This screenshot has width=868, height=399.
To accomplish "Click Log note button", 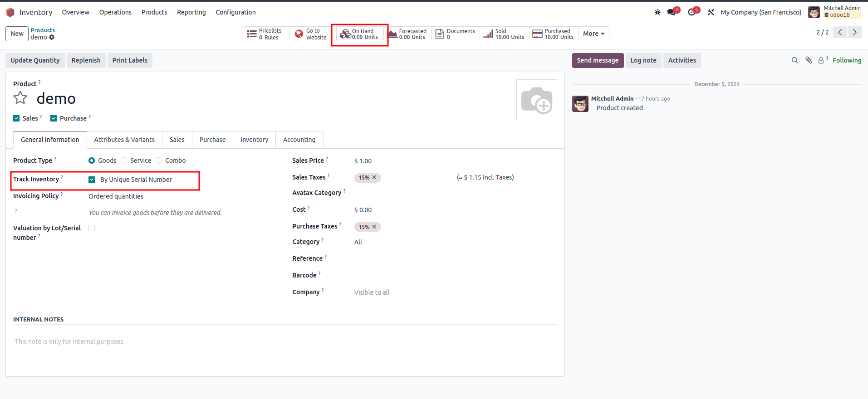I will coord(643,60).
